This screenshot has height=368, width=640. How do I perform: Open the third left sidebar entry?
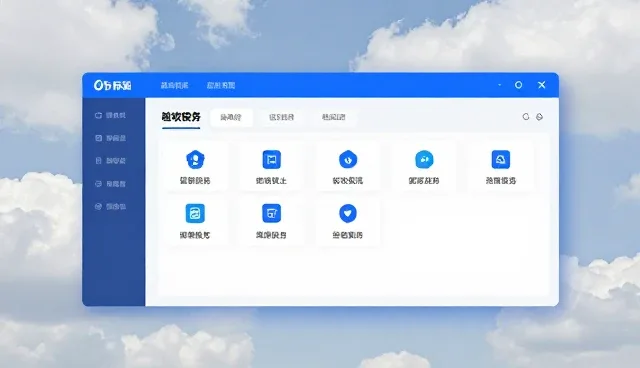click(110, 161)
